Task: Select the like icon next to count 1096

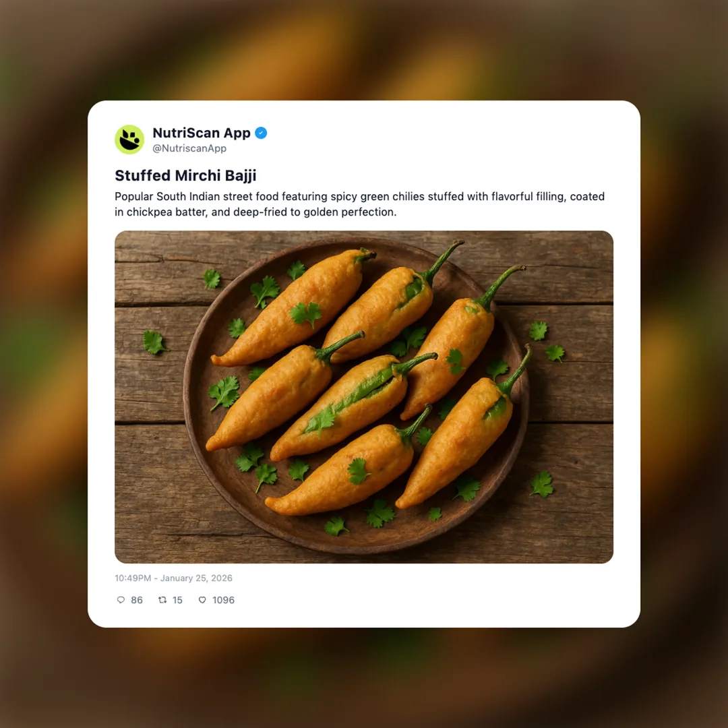Action: click(202, 600)
